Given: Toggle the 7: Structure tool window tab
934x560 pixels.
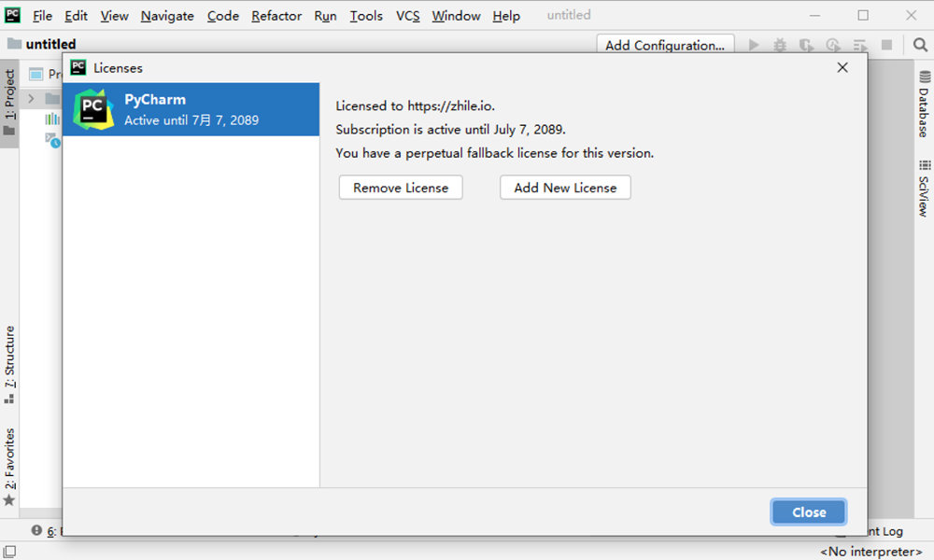Looking at the screenshot, I should tap(9, 365).
